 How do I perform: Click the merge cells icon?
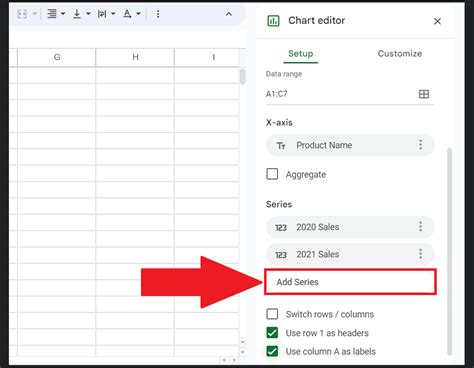tap(22, 14)
